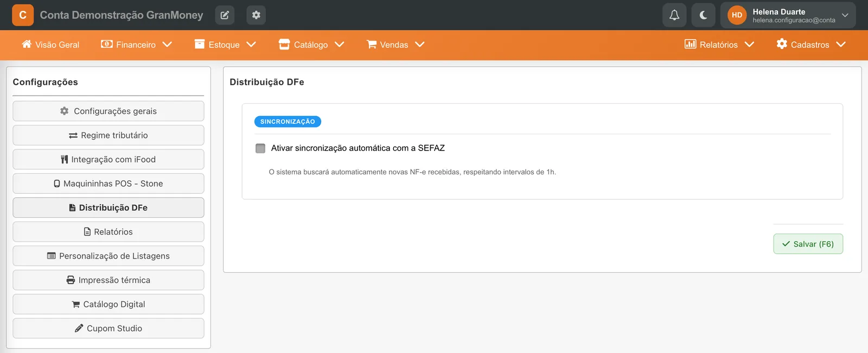Click list icon in Personalização de Listagens
The image size is (868, 353).
coord(52,256)
